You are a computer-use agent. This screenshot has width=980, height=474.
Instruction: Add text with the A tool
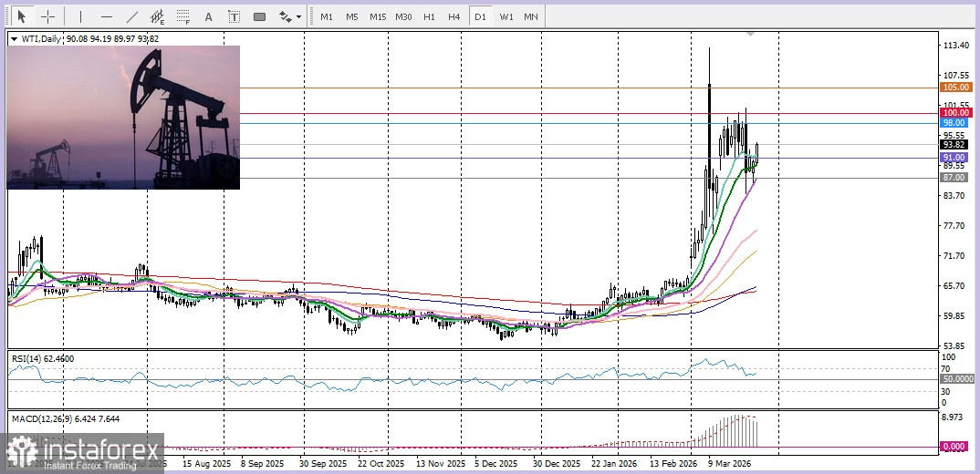[209, 16]
